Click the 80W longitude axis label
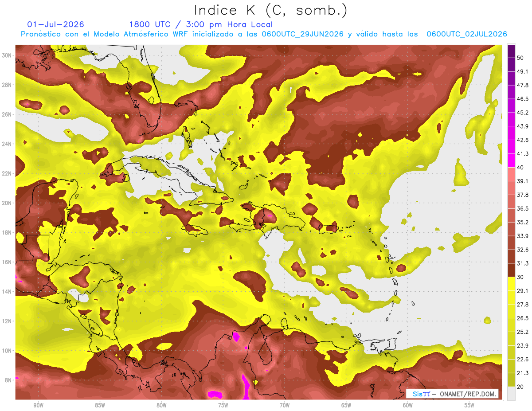 (161, 405)
